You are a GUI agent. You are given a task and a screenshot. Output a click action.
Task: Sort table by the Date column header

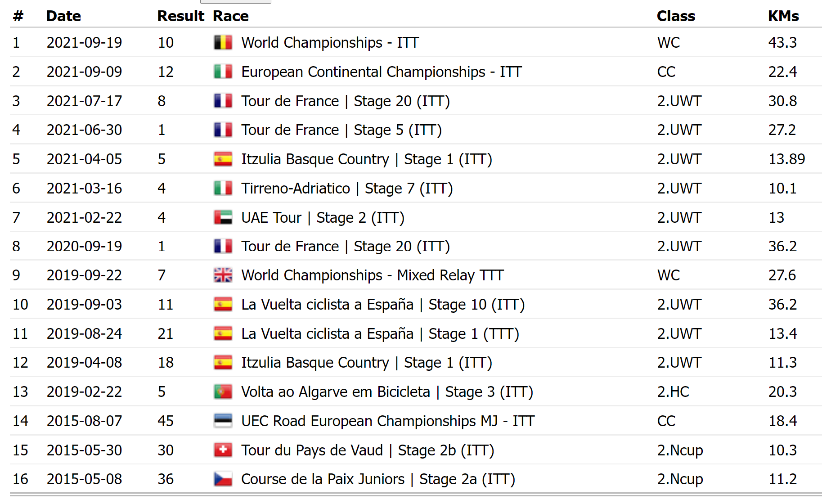point(63,16)
